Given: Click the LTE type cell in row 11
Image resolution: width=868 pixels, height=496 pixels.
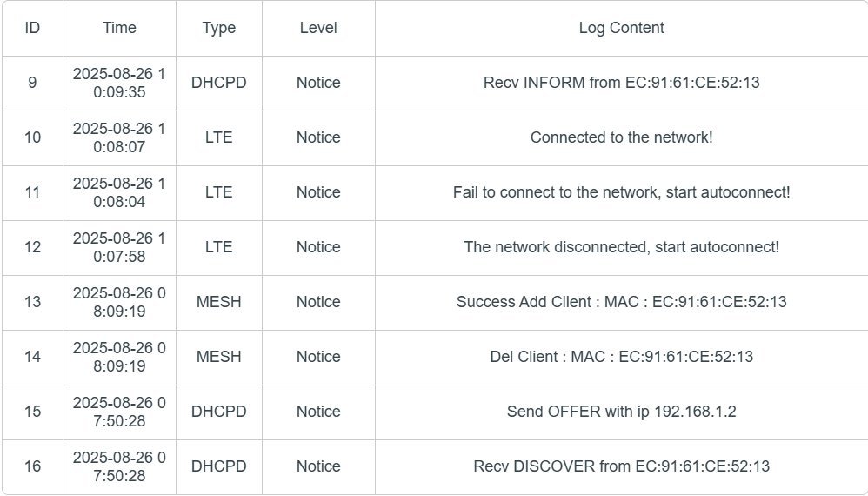Looking at the screenshot, I should click(x=219, y=192).
